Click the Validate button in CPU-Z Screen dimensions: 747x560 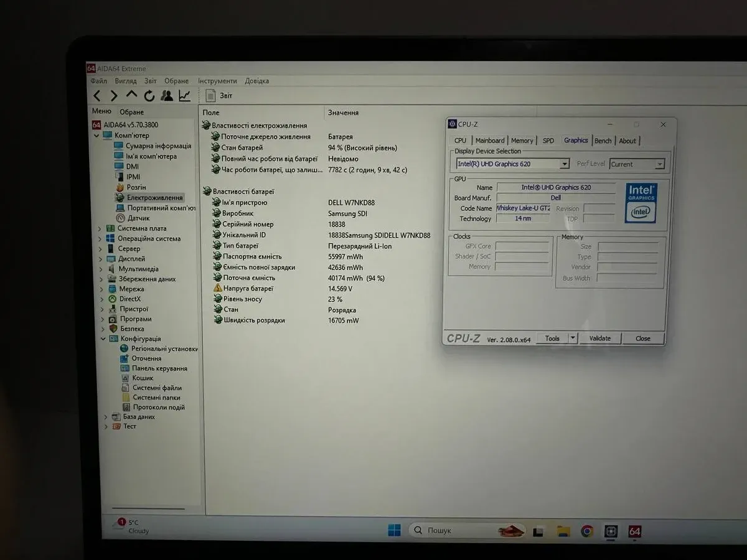[600, 338]
